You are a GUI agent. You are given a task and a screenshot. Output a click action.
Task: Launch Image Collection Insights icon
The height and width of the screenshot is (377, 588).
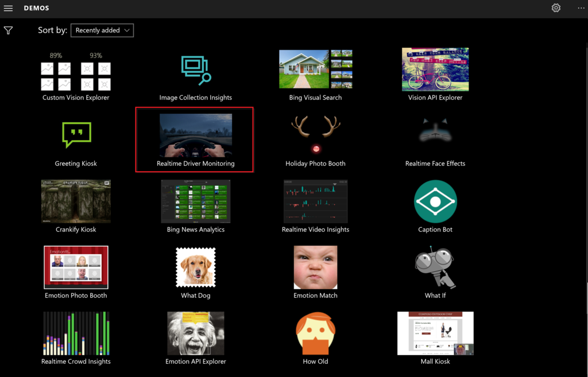[x=196, y=70]
